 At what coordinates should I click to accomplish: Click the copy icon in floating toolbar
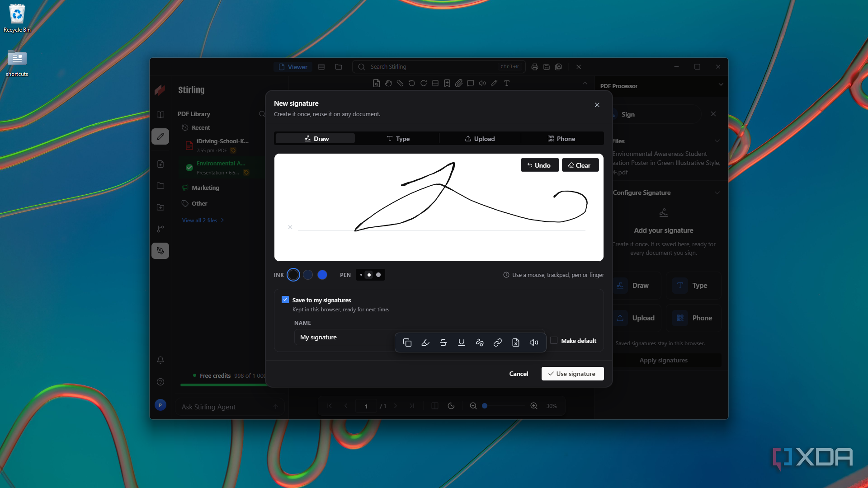tap(407, 343)
